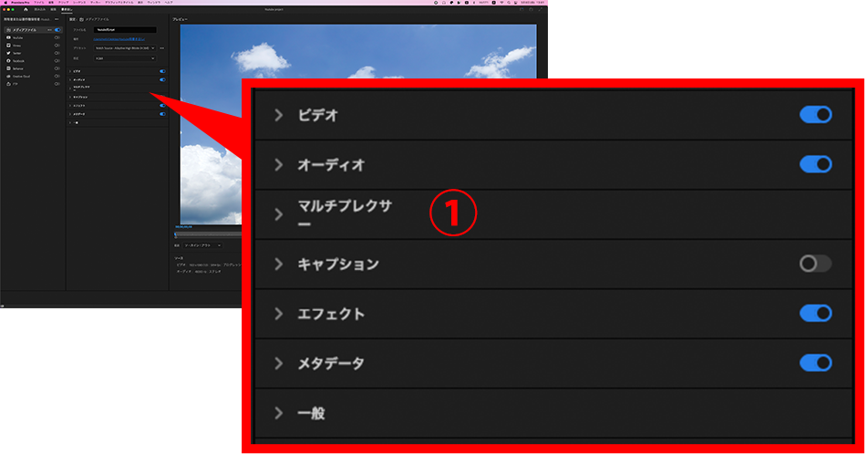Expand the 一般 section in enlarged panel
The width and height of the screenshot is (868, 457).
[278, 413]
